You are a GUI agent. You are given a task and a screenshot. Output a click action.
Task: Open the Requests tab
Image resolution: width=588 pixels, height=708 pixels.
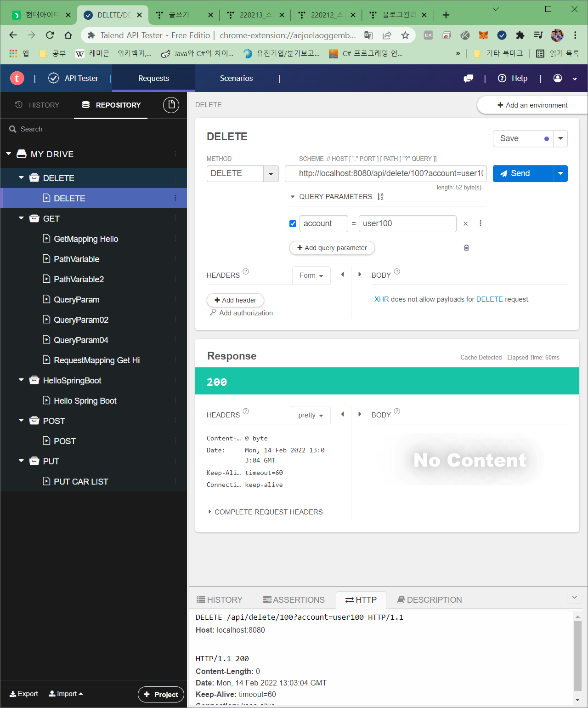point(153,78)
